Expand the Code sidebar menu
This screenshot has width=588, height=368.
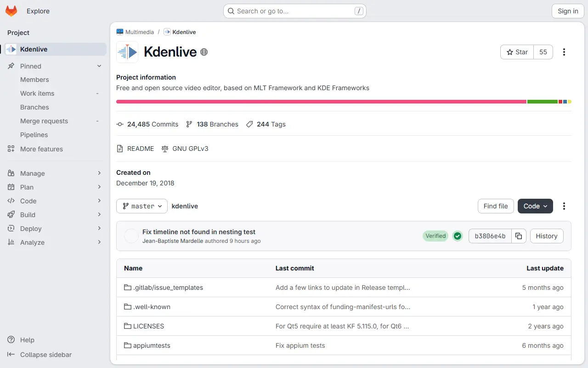55,201
